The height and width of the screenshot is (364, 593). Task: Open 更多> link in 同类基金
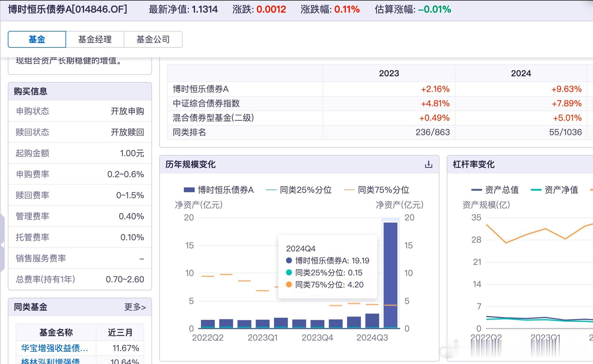135,307
